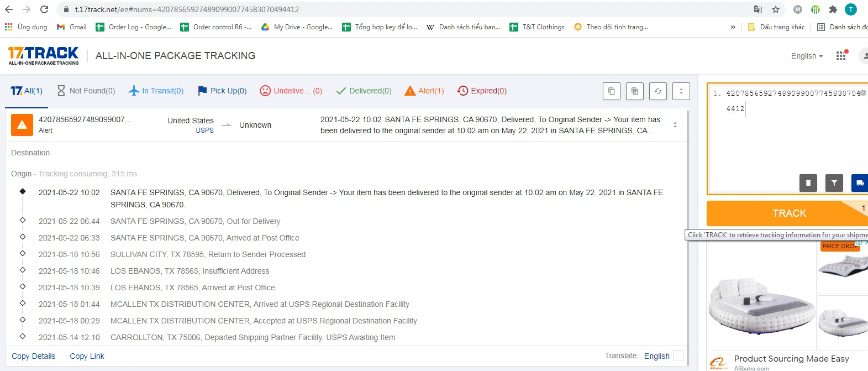Viewport: 868px width, 371px height.
Task: Click the PRICE DROP ad badge
Action: pos(840,246)
